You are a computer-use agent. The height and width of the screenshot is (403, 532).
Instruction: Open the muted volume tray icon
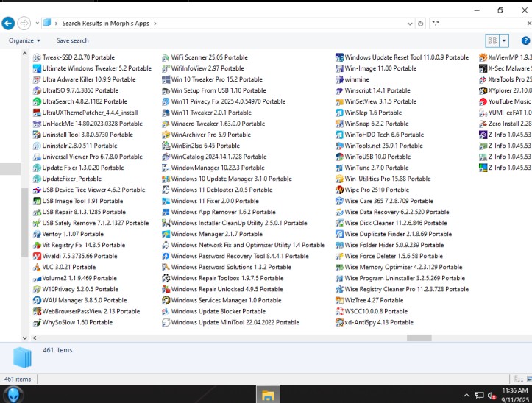(x=492, y=396)
